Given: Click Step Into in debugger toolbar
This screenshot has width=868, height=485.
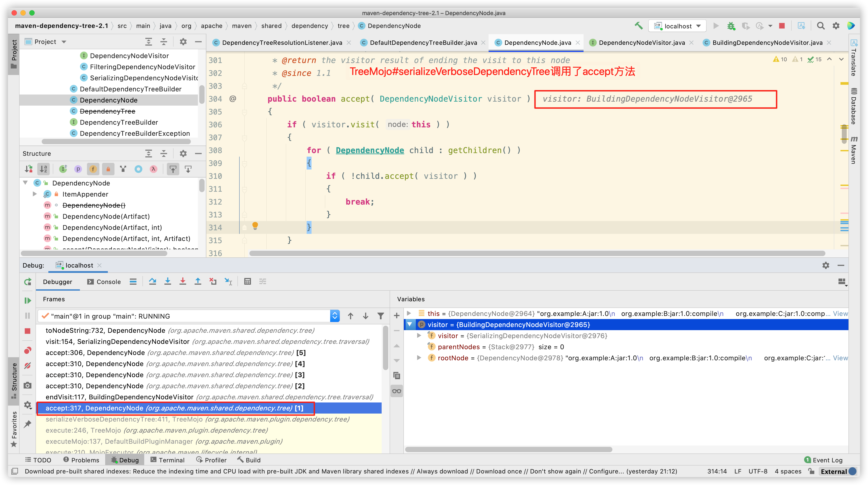Looking at the screenshot, I should tap(168, 281).
